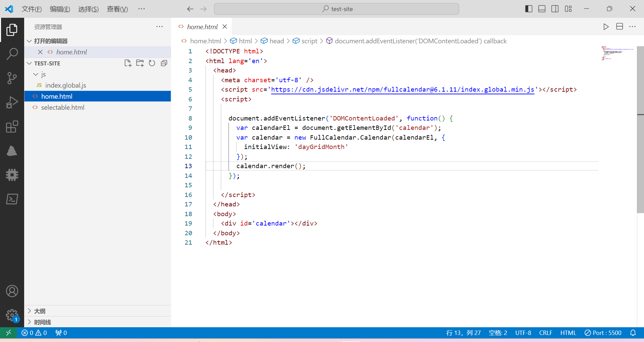Change UTF-8 encoding in status bar

point(523,333)
